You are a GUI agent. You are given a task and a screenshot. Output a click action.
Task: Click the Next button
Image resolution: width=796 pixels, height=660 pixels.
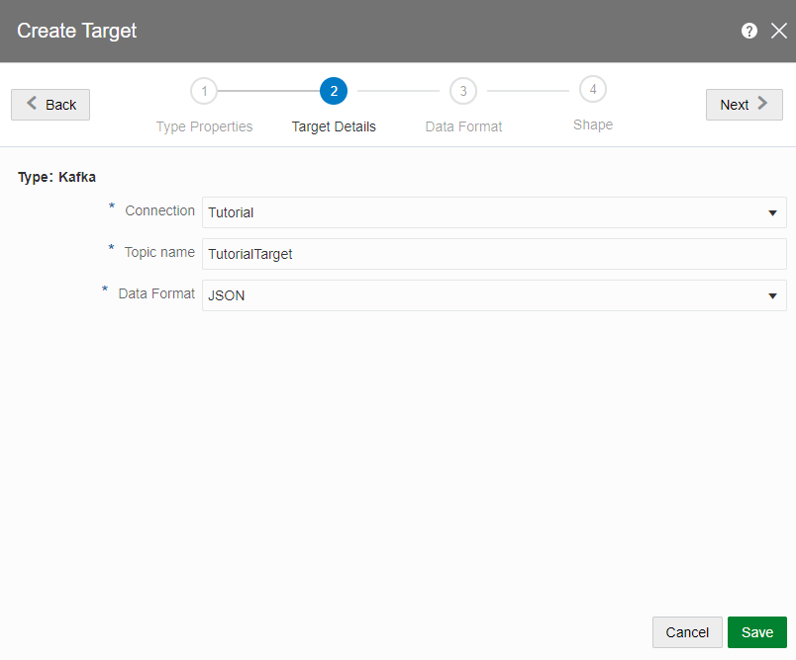pyautogui.click(x=744, y=104)
